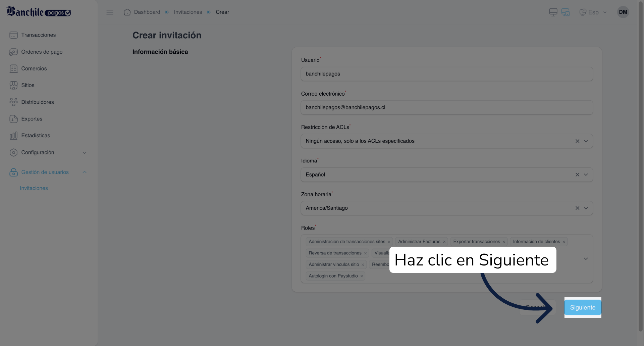
Task: Open the Comercios section
Action: click(x=28, y=68)
